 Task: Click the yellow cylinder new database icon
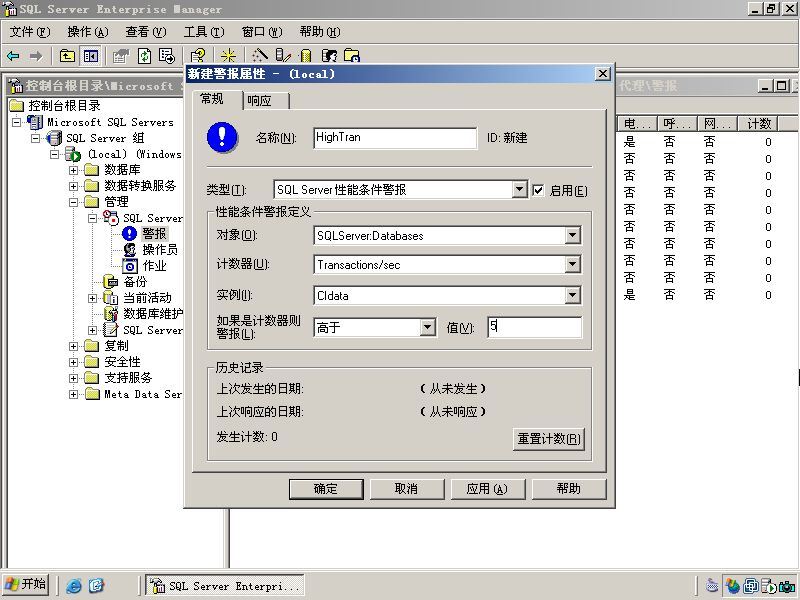(305, 55)
